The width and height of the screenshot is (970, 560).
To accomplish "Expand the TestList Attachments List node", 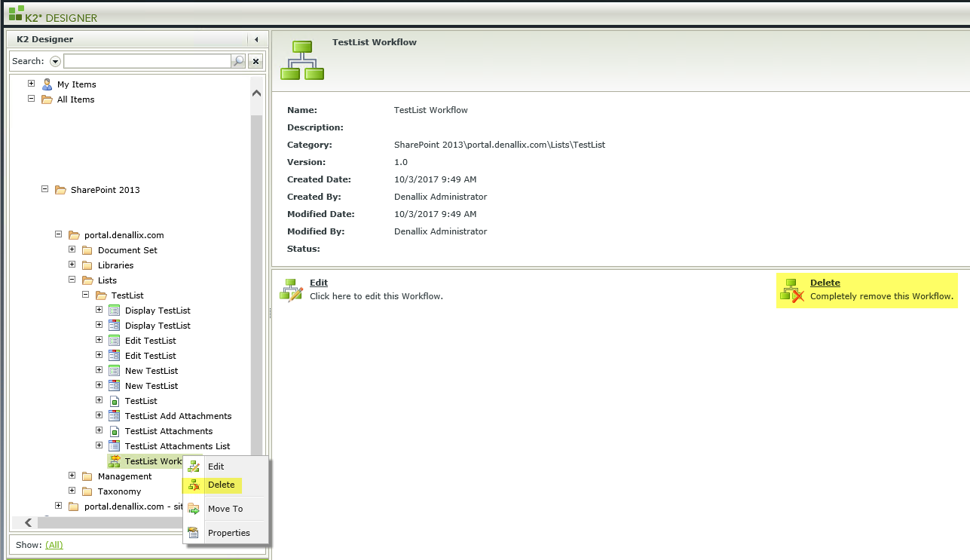I will 99,445.
